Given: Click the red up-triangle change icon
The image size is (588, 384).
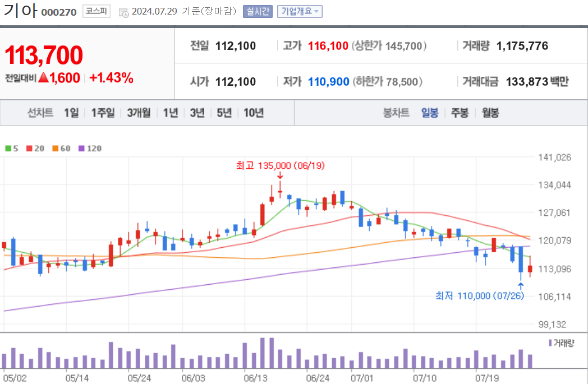Looking at the screenshot, I should coord(44,77).
